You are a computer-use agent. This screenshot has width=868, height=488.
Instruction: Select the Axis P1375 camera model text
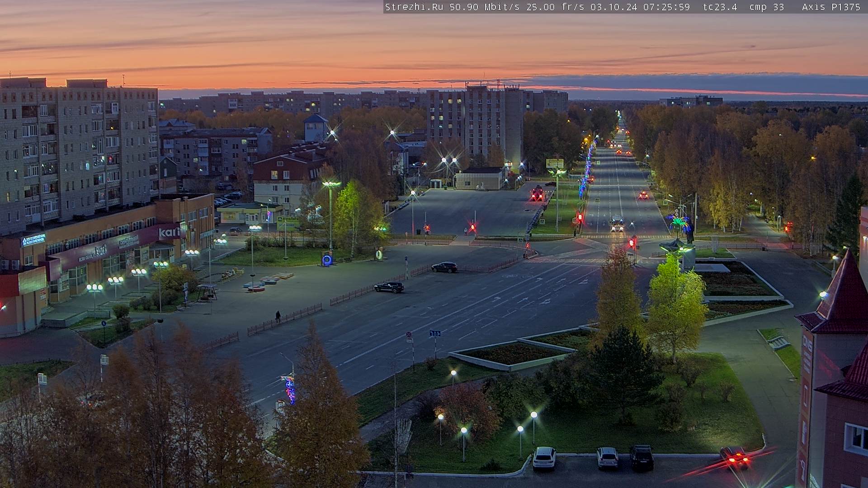831,7
